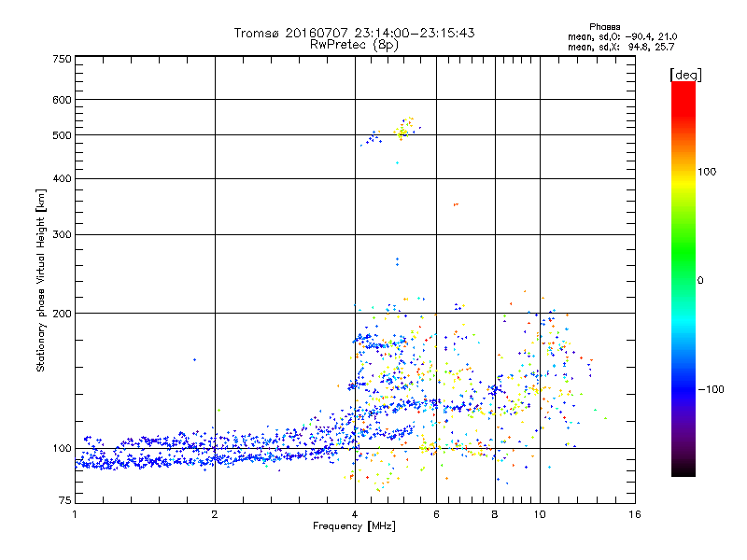Click the '16' frequency tick label

coord(635,514)
